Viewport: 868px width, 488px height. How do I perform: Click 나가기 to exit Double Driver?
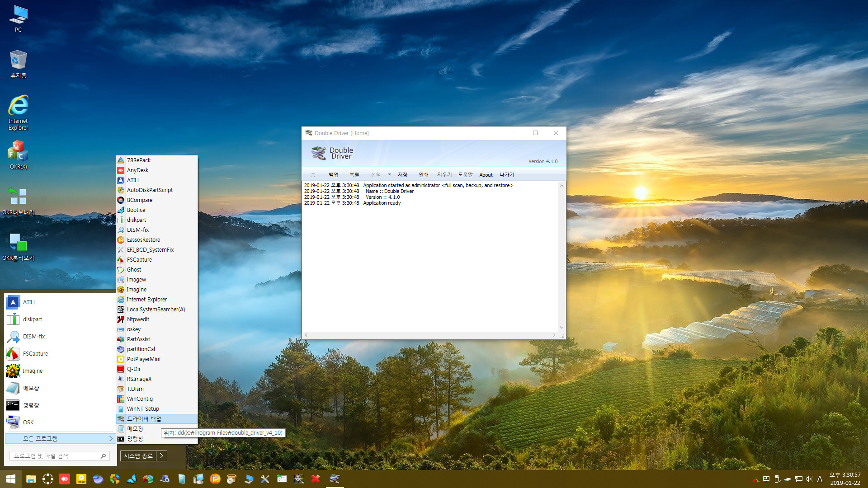(x=507, y=175)
